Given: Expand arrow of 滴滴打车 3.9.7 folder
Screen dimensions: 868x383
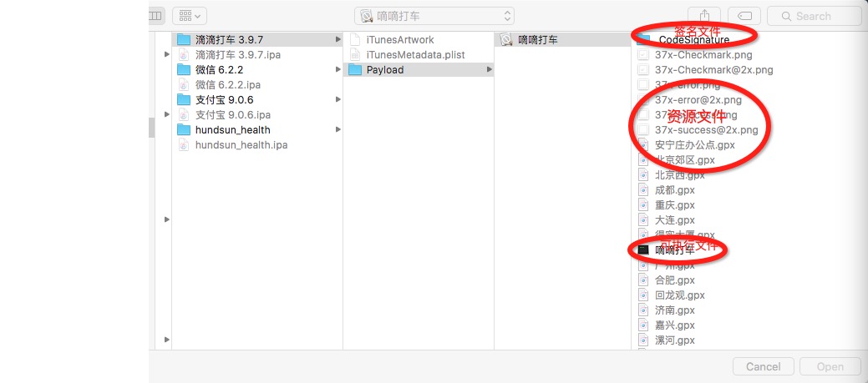Looking at the screenshot, I should [x=338, y=40].
